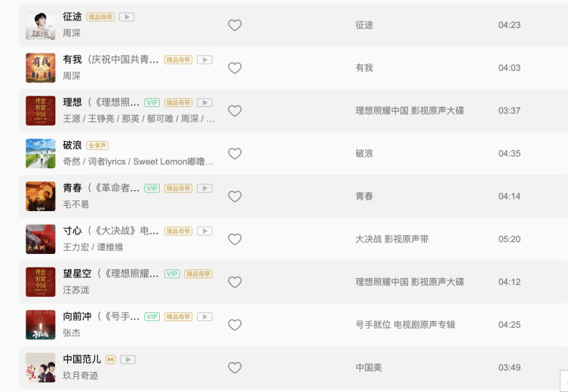Toggle heart for 中国范儿 song
Image resolution: width=568 pixels, height=392 pixels.
(235, 368)
